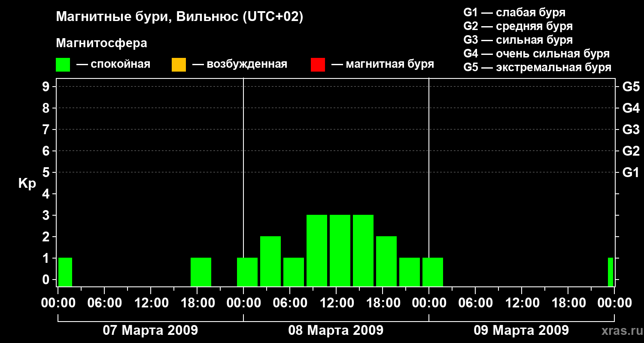Click the Kp 3 bar starting 15:00 on 08 Марта
This screenshot has width=644, height=343.
click(363, 250)
